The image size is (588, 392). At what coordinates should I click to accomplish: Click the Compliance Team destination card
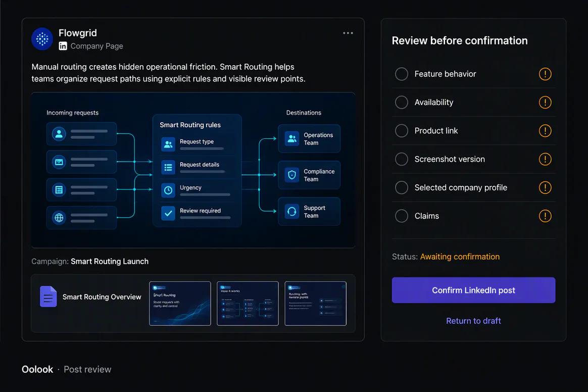pyautogui.click(x=309, y=175)
